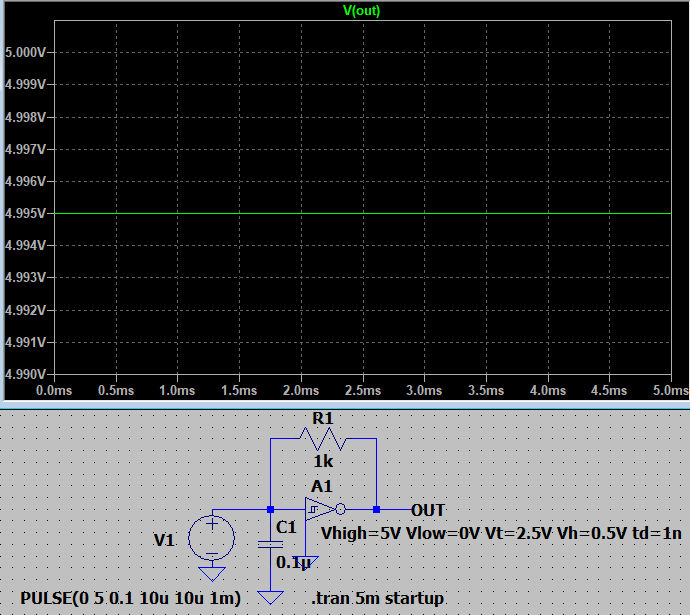Click the PULSE(0 5 0.1 10u 10u 1m) text
690x615 pixels.
[x=130, y=598]
